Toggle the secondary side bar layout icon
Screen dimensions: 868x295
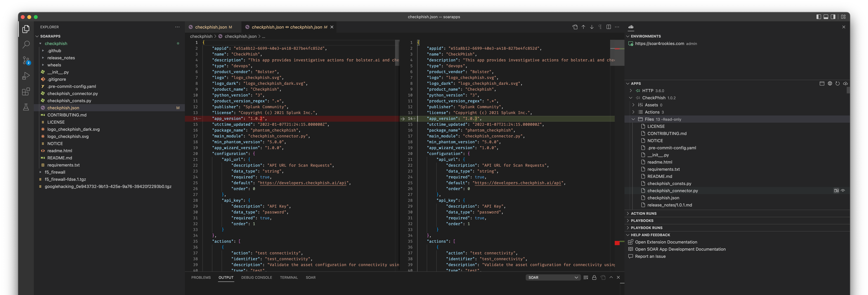833,17
